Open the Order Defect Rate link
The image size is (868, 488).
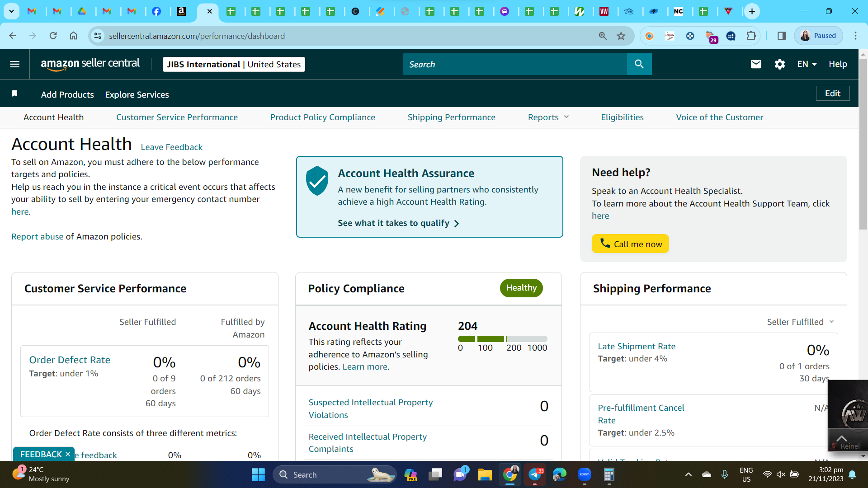tap(70, 360)
